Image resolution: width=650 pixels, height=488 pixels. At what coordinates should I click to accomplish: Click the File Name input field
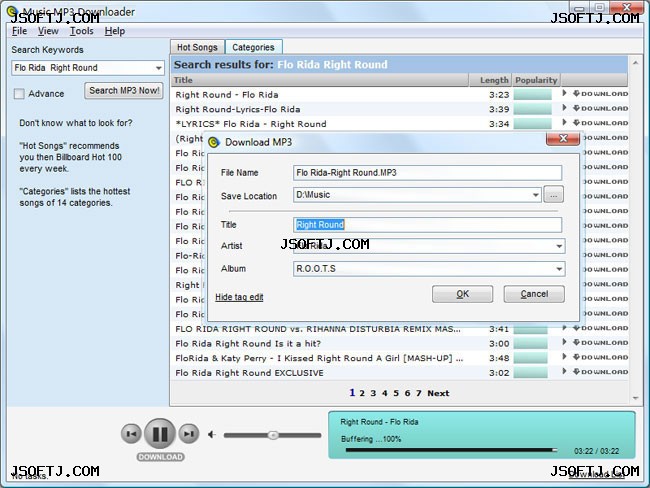[x=427, y=172]
